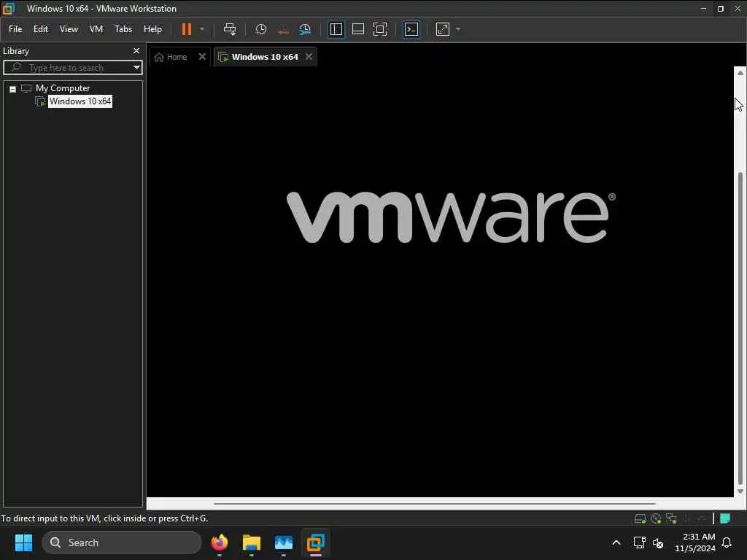Viewport: 747px width, 560px height.
Task: Open the stretch display dropdown arrow
Action: (x=458, y=29)
